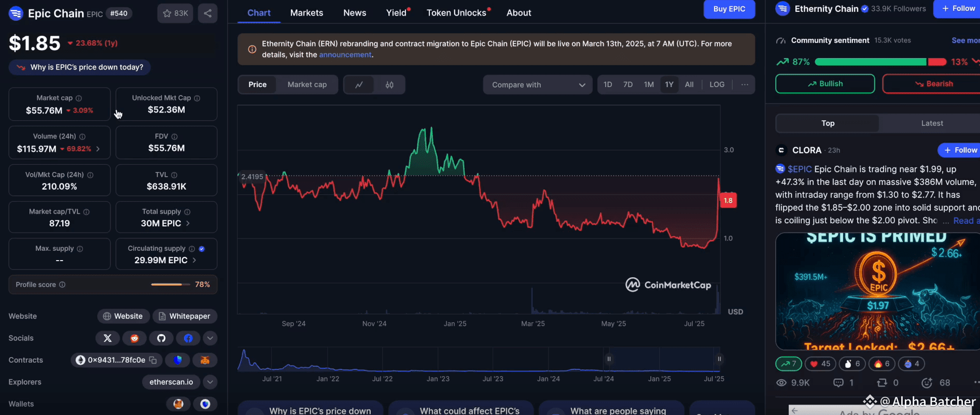Open the Chart tab
980x415 pixels.
pyautogui.click(x=259, y=12)
